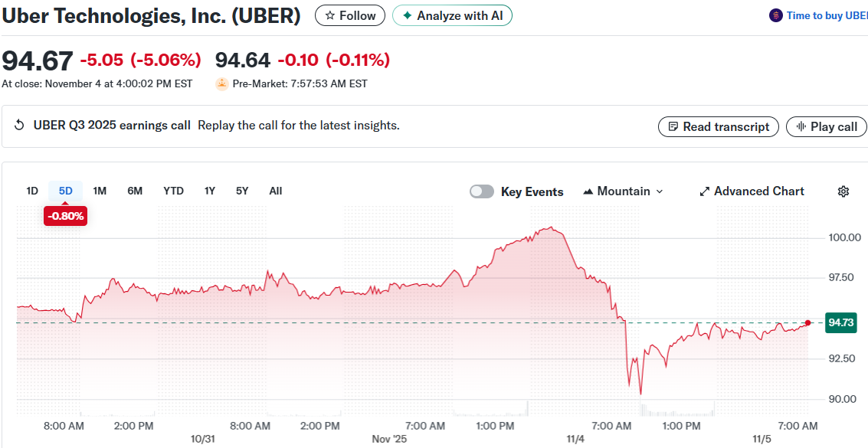Select the 6M time range
Screen dimensions: 868x448
pyautogui.click(x=135, y=191)
